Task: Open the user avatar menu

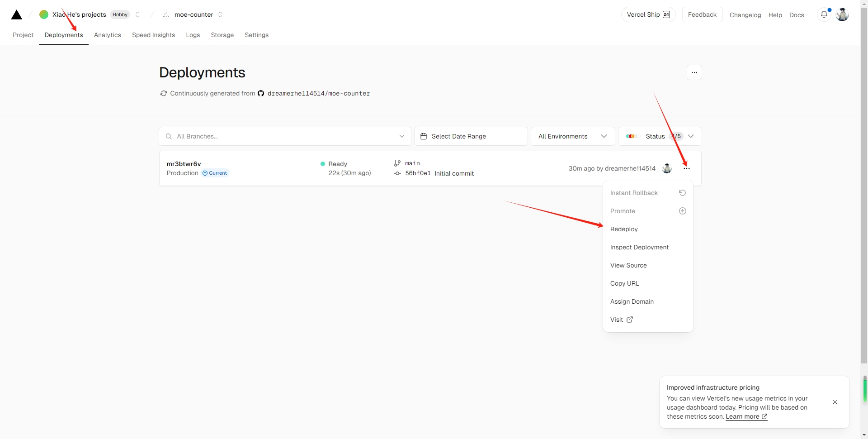Action: 842,14
